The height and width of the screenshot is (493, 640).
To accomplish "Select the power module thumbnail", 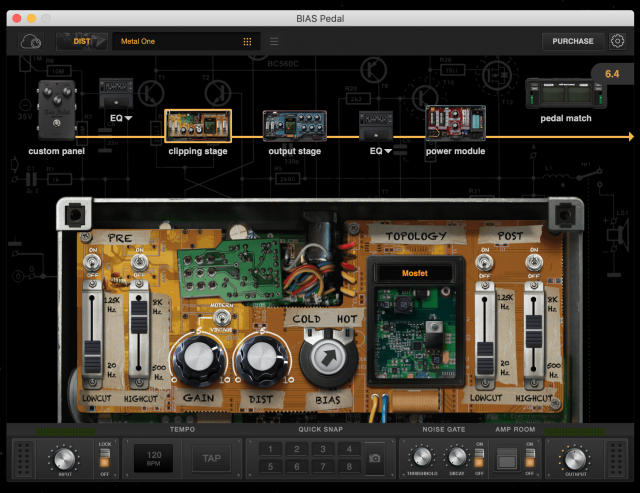I will (x=456, y=123).
